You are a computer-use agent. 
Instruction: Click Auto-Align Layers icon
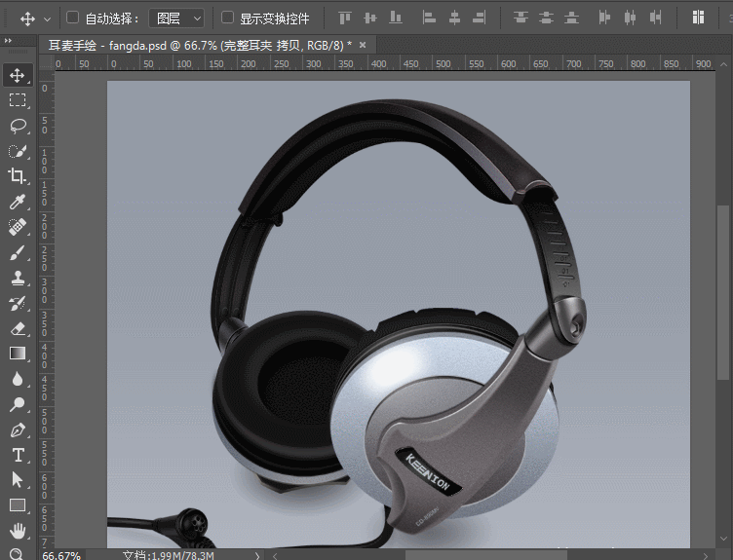[699, 18]
